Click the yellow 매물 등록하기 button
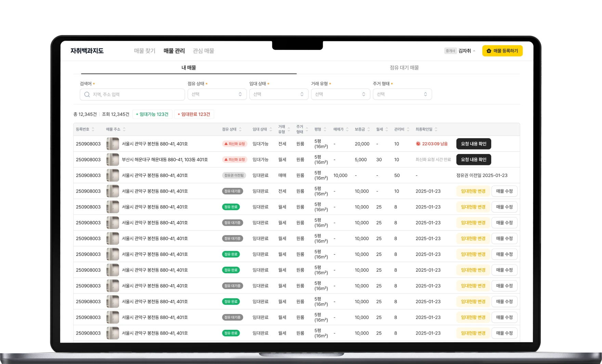The image size is (602, 364). coord(502,51)
